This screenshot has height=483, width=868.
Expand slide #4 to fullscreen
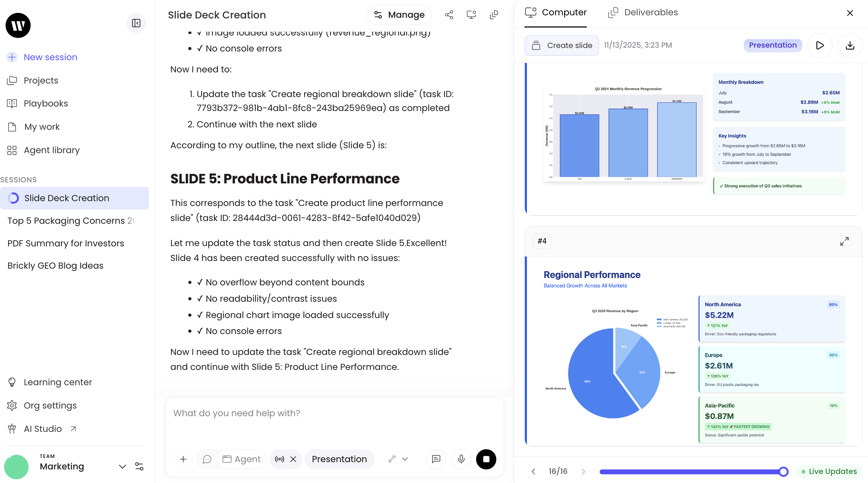[844, 241]
